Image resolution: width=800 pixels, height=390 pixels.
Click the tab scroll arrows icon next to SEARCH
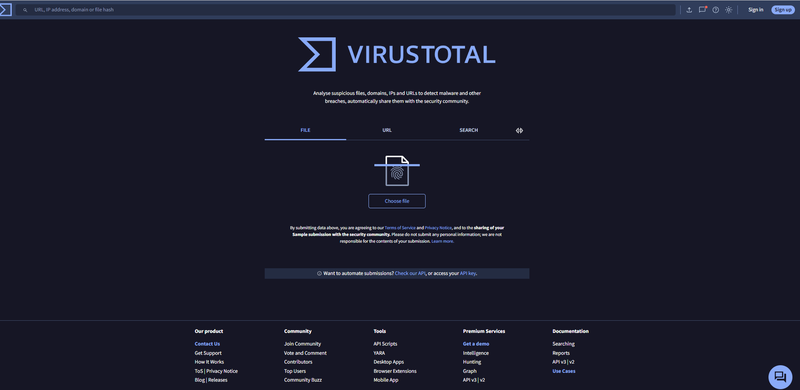tap(519, 131)
